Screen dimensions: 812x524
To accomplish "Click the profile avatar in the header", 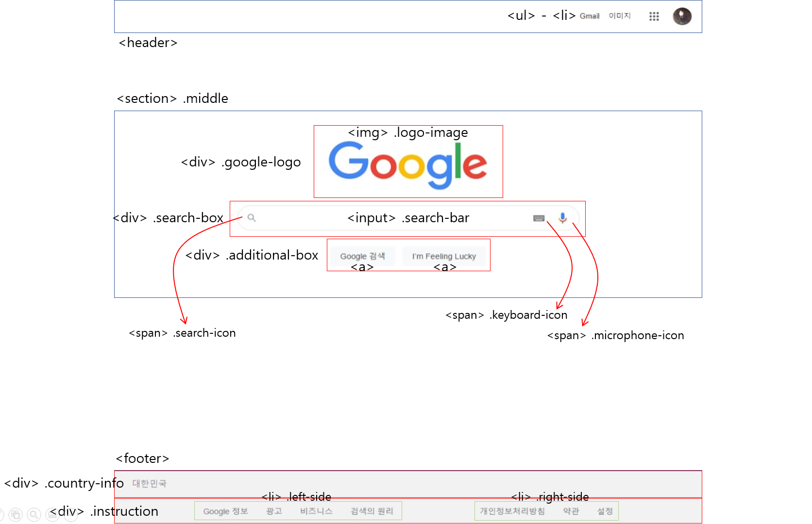I will [x=682, y=16].
